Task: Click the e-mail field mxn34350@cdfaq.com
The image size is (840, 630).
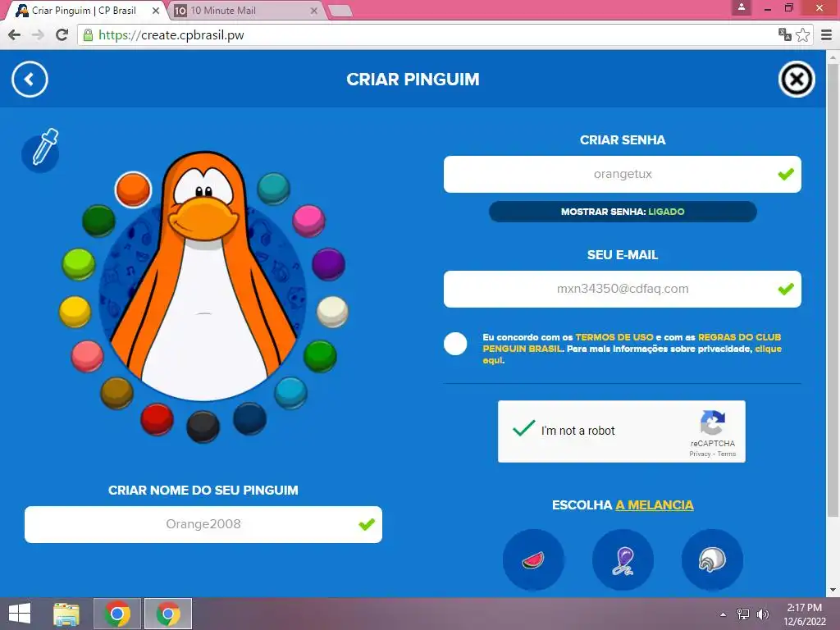Action: click(623, 290)
